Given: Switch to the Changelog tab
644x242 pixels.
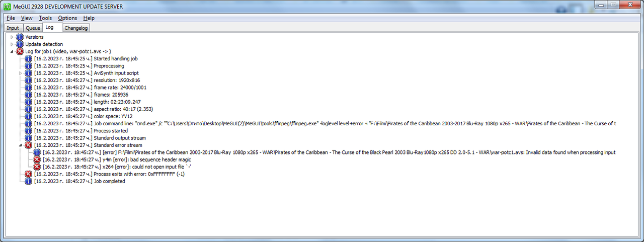Looking at the screenshot, I should tap(76, 28).
